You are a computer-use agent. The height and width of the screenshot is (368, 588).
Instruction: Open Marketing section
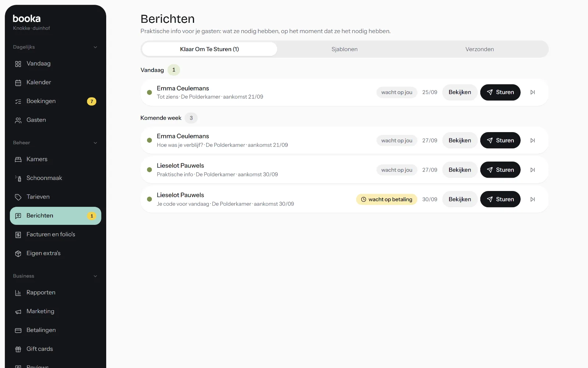point(55,311)
